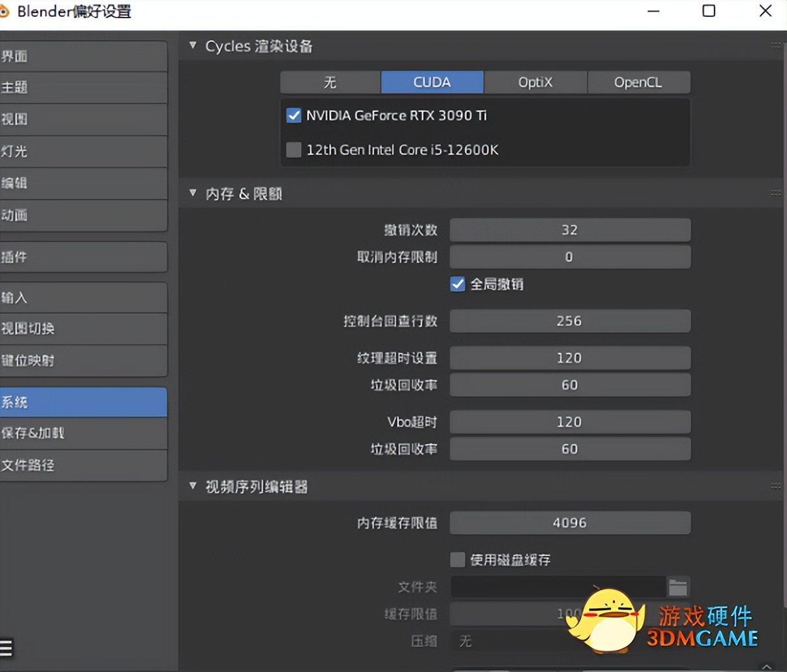Open the 插件 preferences section
This screenshot has width=787, height=672.
[83, 257]
